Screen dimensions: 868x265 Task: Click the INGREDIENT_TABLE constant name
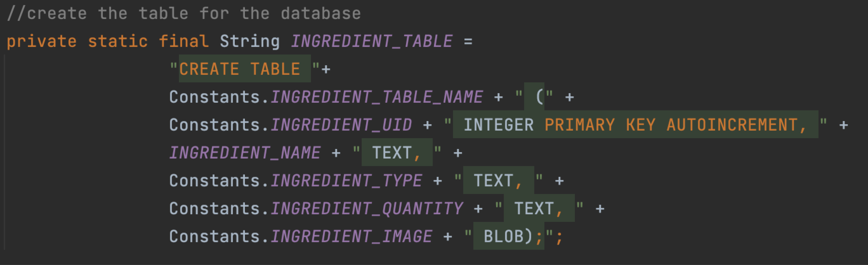[371, 41]
